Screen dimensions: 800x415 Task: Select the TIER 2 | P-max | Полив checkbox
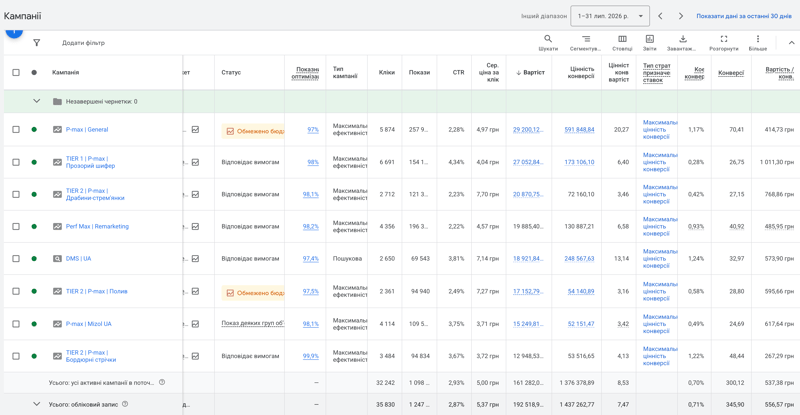click(16, 291)
